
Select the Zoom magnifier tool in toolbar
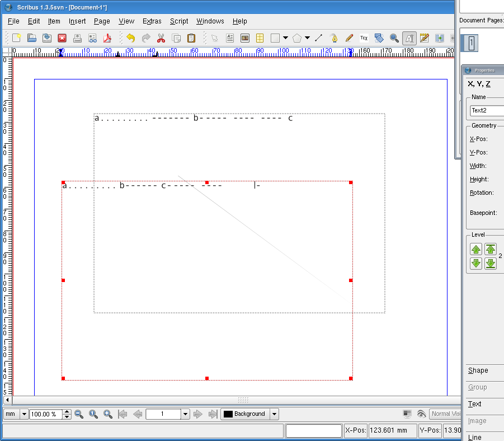point(394,38)
